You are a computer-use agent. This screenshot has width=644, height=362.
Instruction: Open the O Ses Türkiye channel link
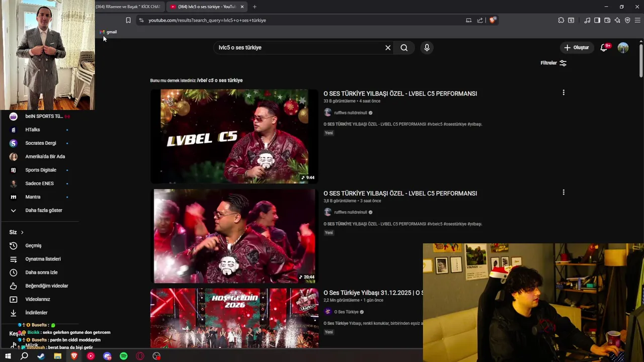[x=346, y=312]
